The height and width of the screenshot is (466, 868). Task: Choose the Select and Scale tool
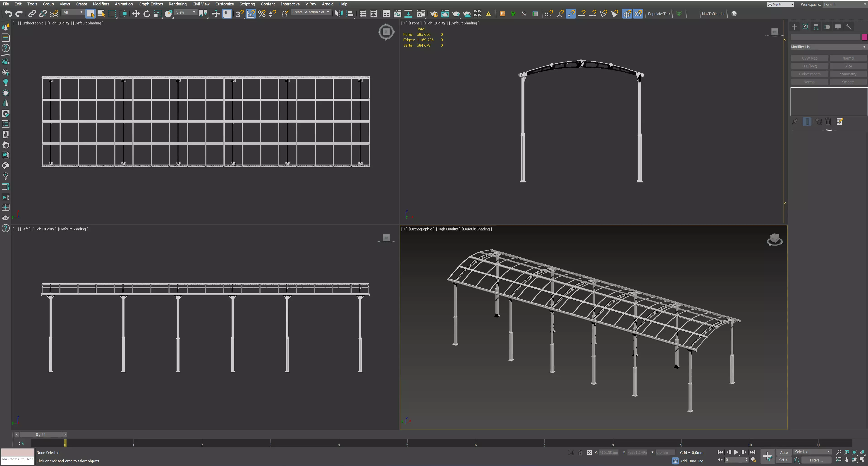[157, 14]
